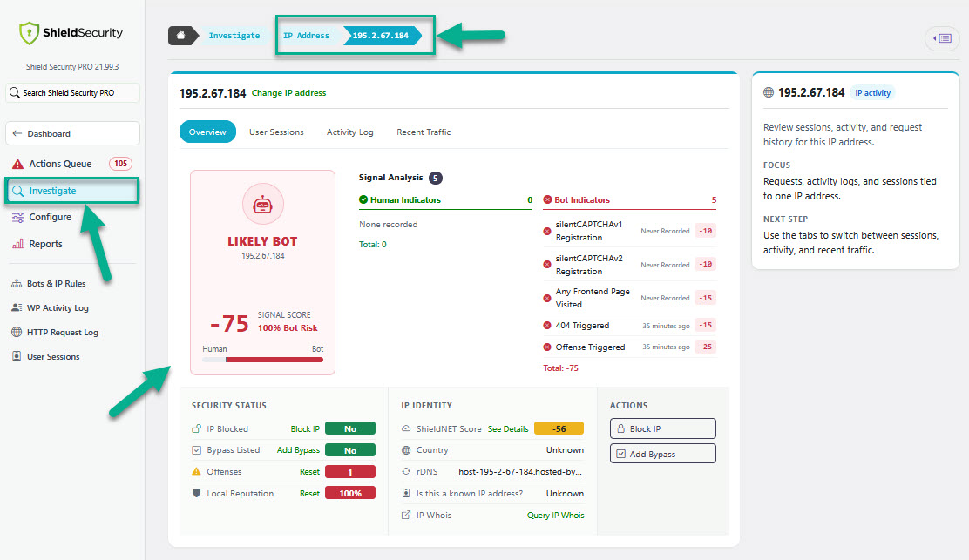Click the IP Blocked unlock icon
The image size is (969, 560).
[197, 428]
